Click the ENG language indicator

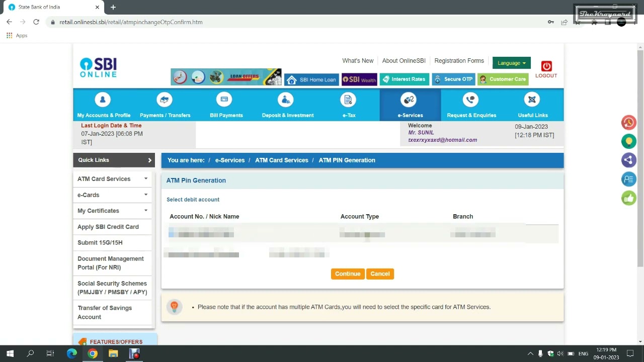pyautogui.click(x=583, y=354)
